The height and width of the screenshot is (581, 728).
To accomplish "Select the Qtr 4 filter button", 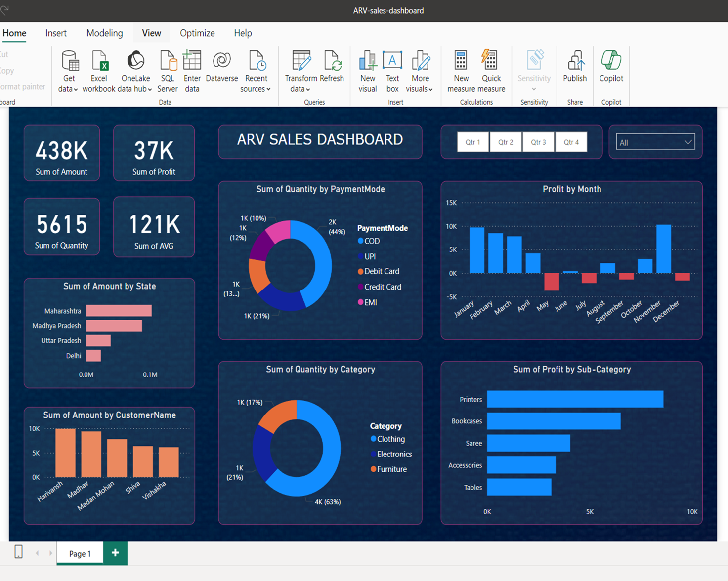I will pos(571,142).
